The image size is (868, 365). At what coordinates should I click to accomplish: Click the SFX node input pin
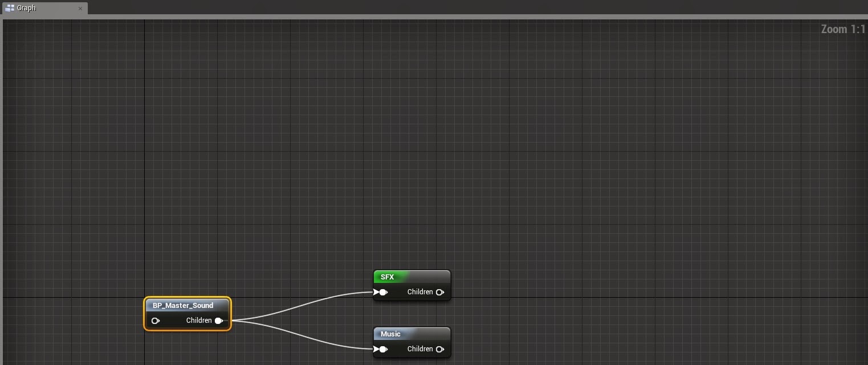click(381, 293)
